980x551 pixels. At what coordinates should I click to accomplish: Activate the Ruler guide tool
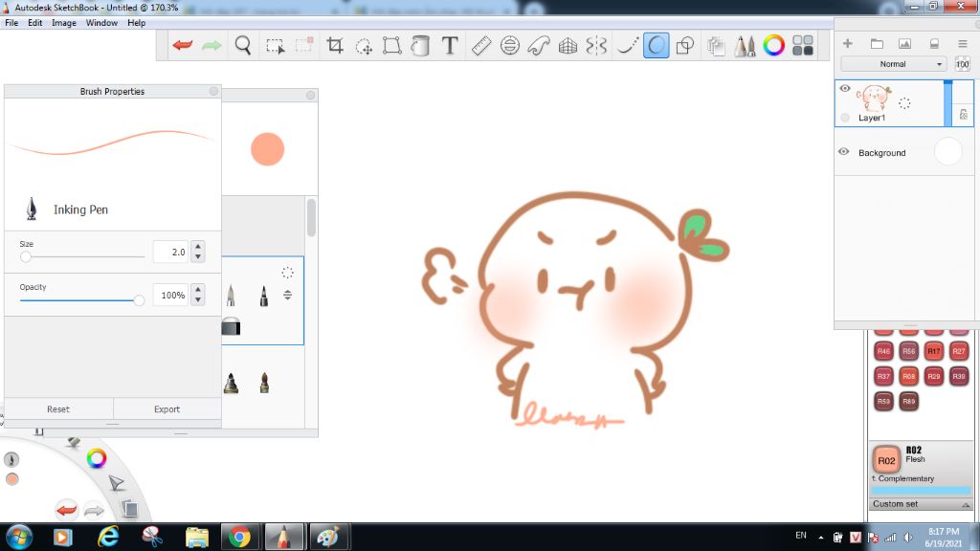[x=480, y=46]
